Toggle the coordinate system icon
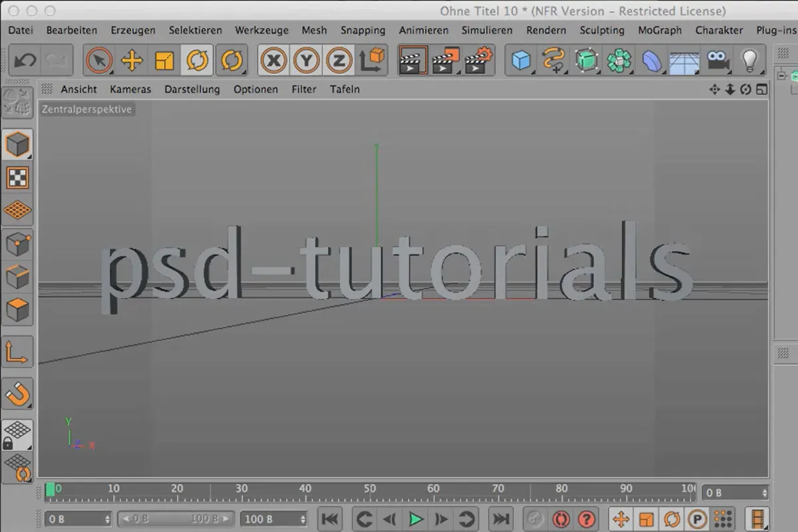The image size is (798, 532). (372, 61)
